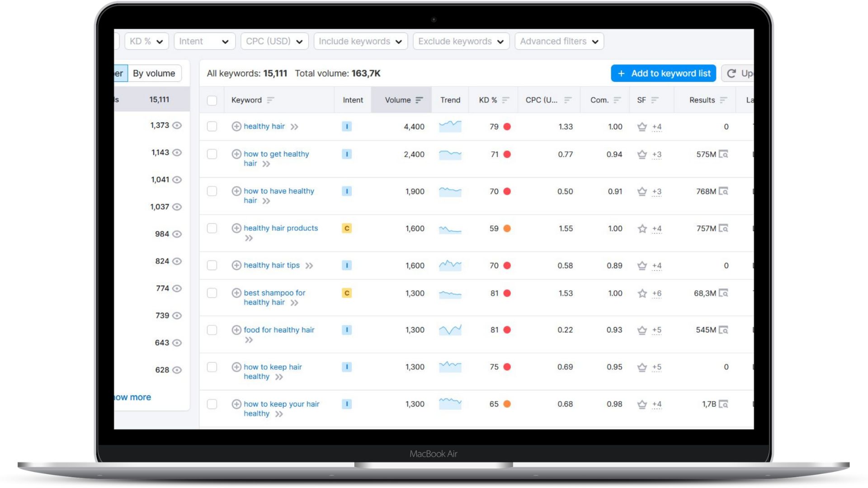
Task: Open SERP results icon for 'food for healthy hair'
Action: 723,330
